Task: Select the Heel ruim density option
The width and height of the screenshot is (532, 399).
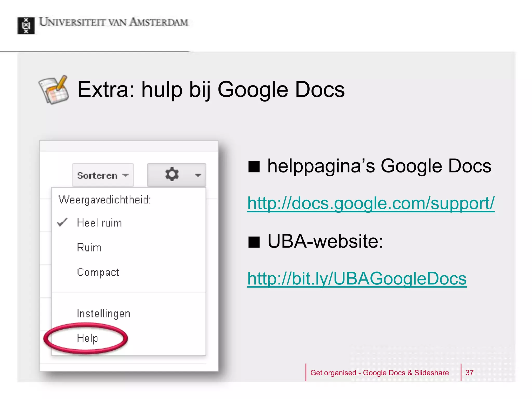Action: point(99,223)
